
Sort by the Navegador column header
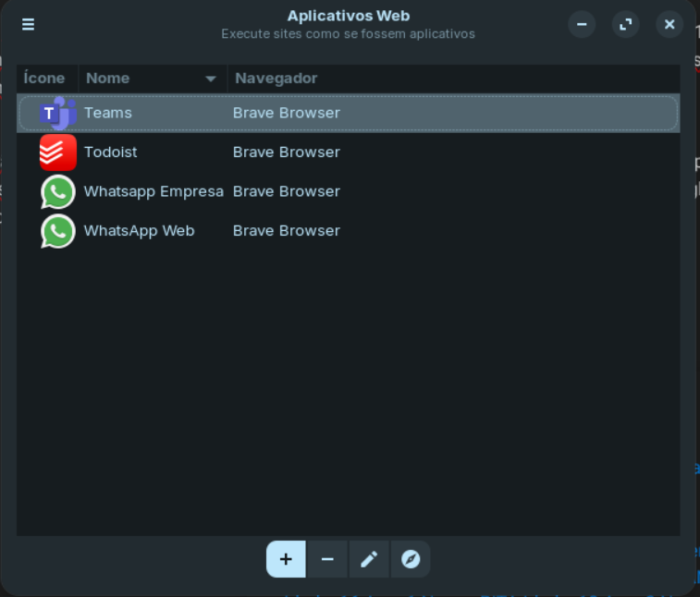point(276,79)
